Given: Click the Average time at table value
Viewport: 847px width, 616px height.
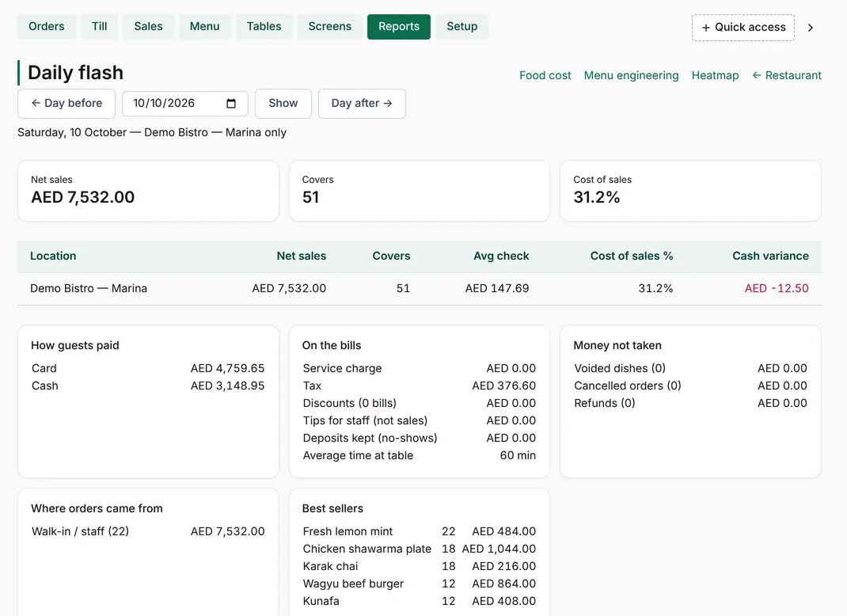Looking at the screenshot, I should tap(518, 455).
